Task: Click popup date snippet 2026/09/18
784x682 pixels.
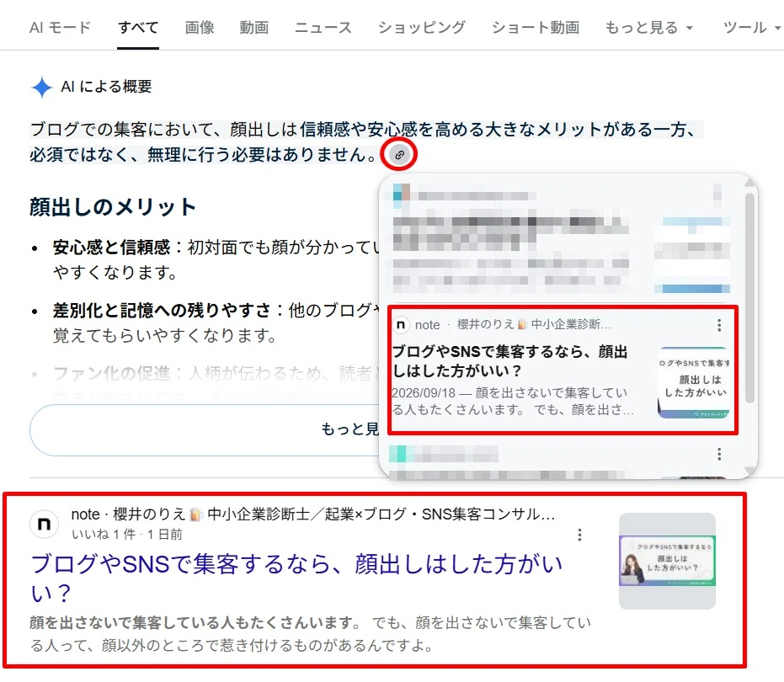Action: 424,393
